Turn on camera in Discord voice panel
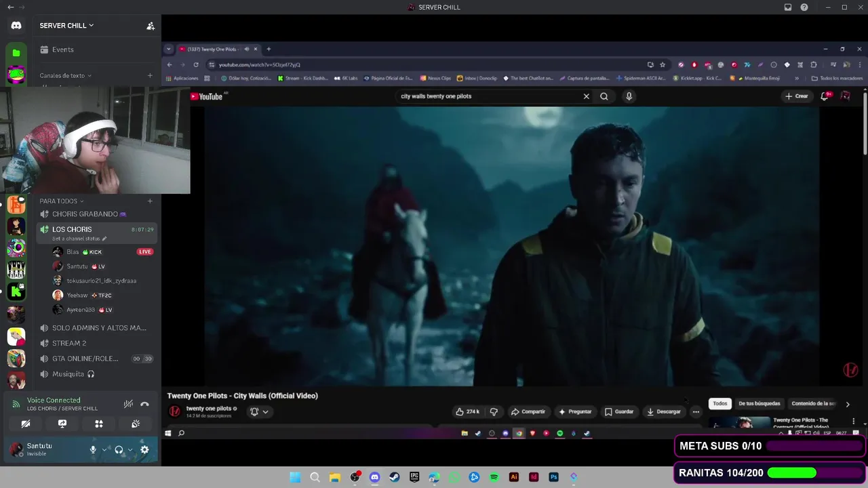 click(x=26, y=424)
